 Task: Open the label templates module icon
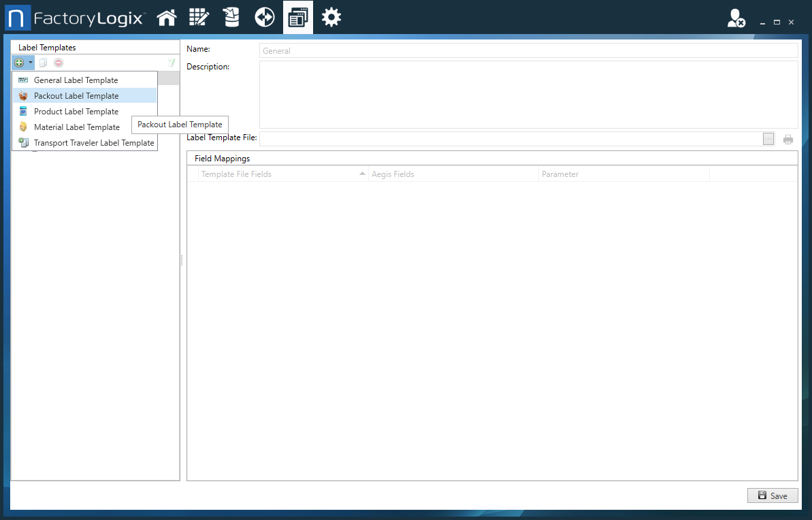click(x=297, y=17)
